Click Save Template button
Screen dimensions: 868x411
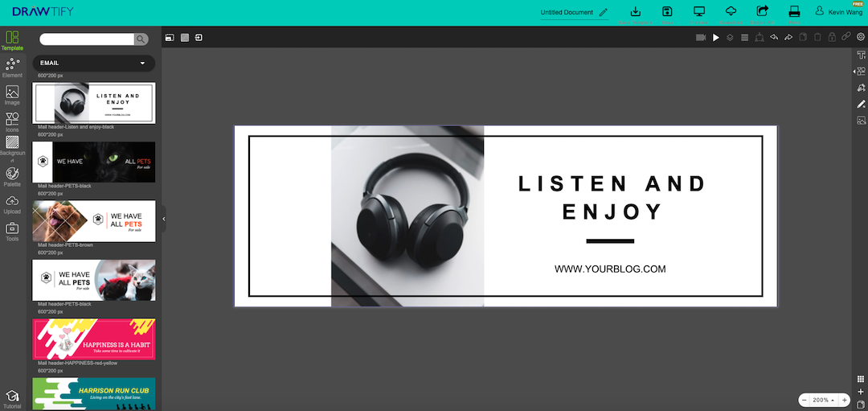pyautogui.click(x=636, y=15)
